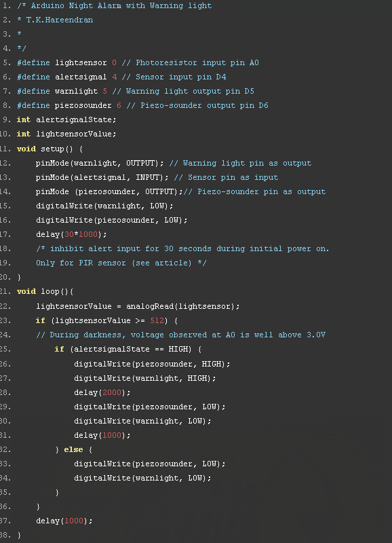Image resolution: width=392 pixels, height=543 pixels.
Task: Click the 'Only for PIR sensor' comment
Action: coord(121,263)
